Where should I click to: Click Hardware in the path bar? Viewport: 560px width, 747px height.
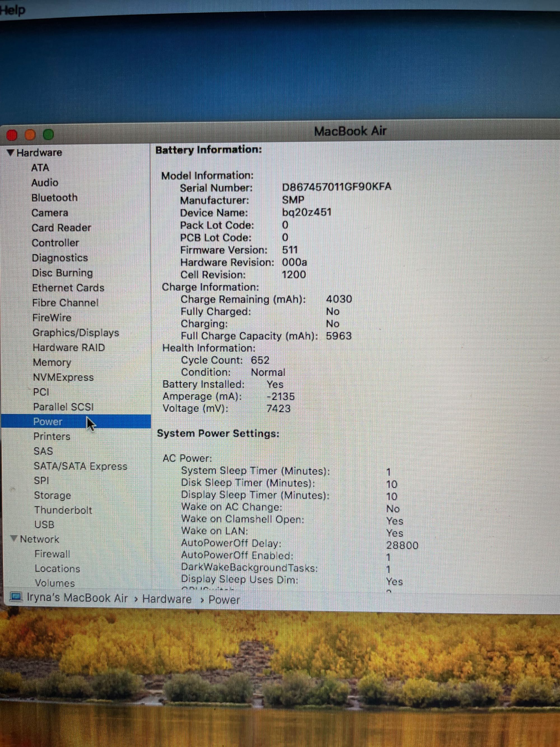point(167,599)
